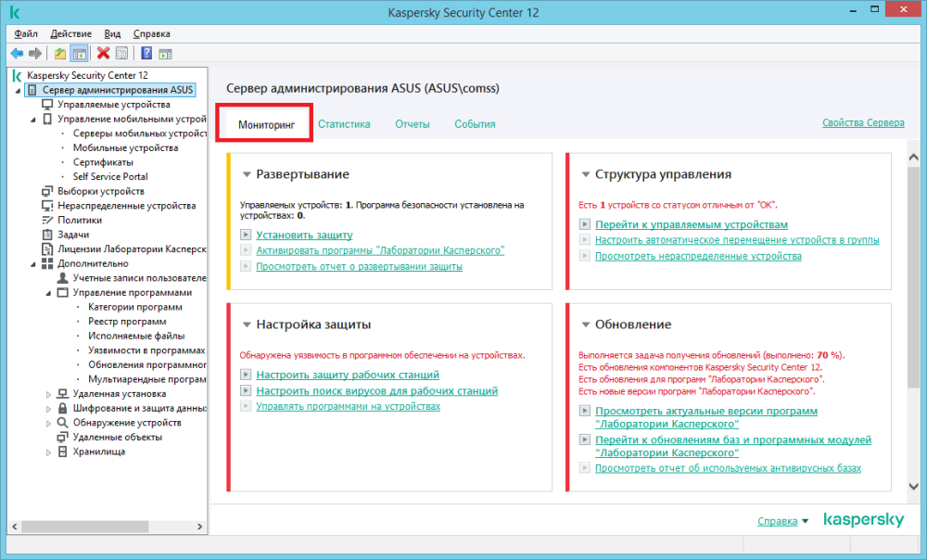
Task: Click the icon of Лицензии Лаборатории Касперского
Action: coord(47,249)
